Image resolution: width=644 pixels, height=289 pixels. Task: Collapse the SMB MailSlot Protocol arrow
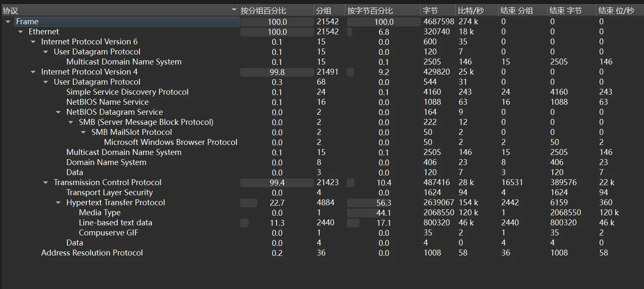[x=83, y=132]
